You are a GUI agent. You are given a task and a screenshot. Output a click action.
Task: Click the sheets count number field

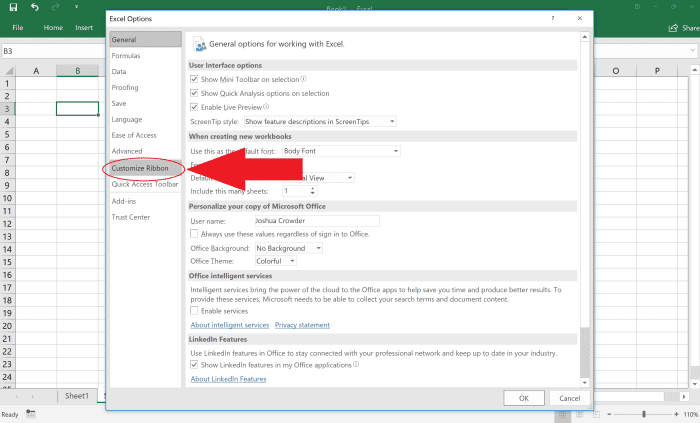[296, 191]
